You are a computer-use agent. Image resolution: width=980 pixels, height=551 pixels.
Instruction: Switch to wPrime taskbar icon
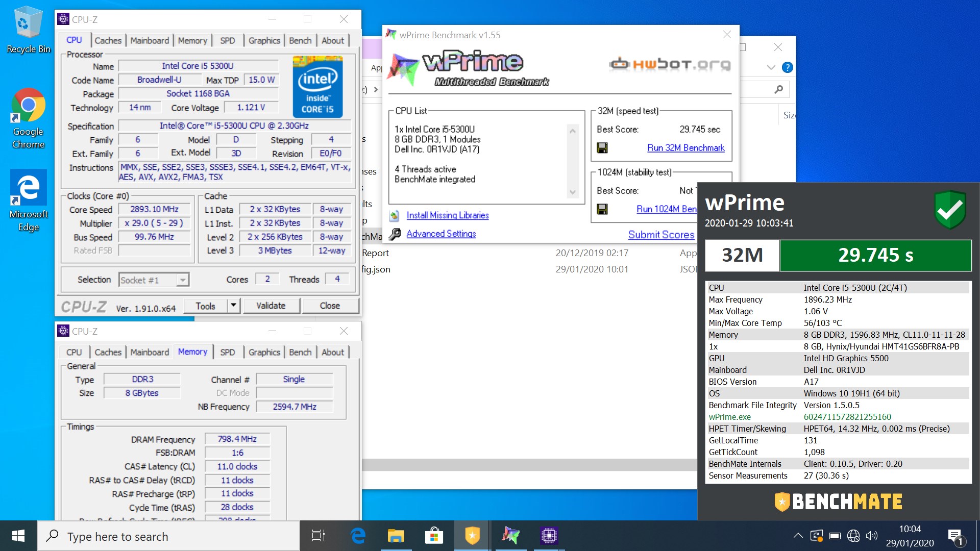510,536
